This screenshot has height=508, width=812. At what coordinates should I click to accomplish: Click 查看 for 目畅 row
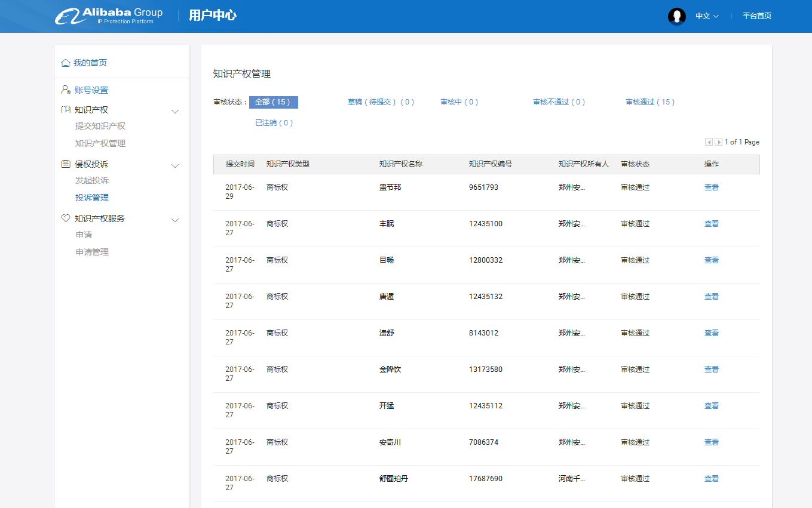pos(712,260)
